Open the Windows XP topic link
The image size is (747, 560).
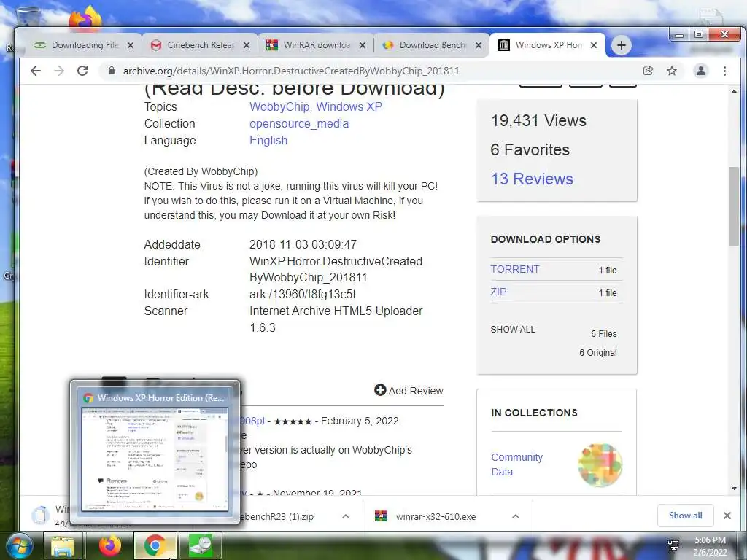(349, 106)
